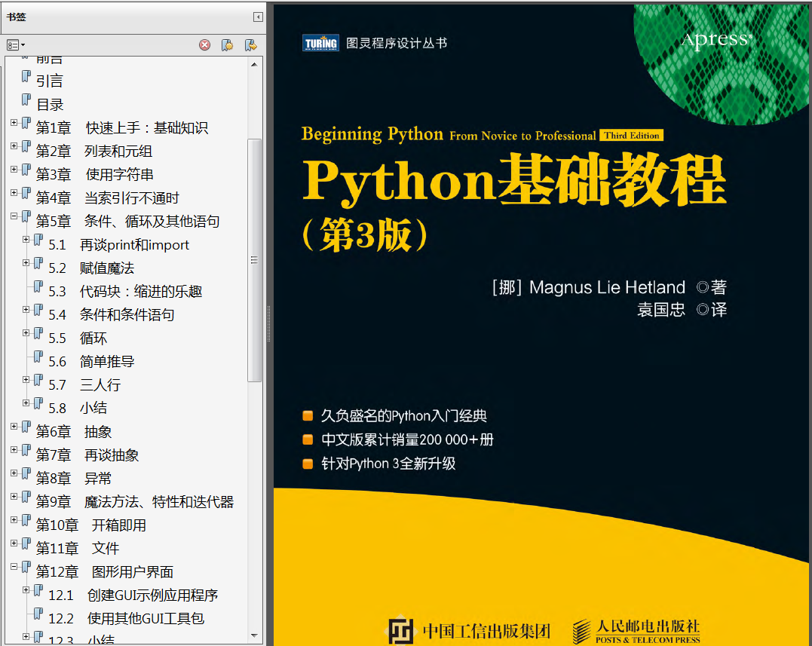Open bookmark 第7章 再谈抽象
The image size is (812, 646).
pyautogui.click(x=87, y=455)
